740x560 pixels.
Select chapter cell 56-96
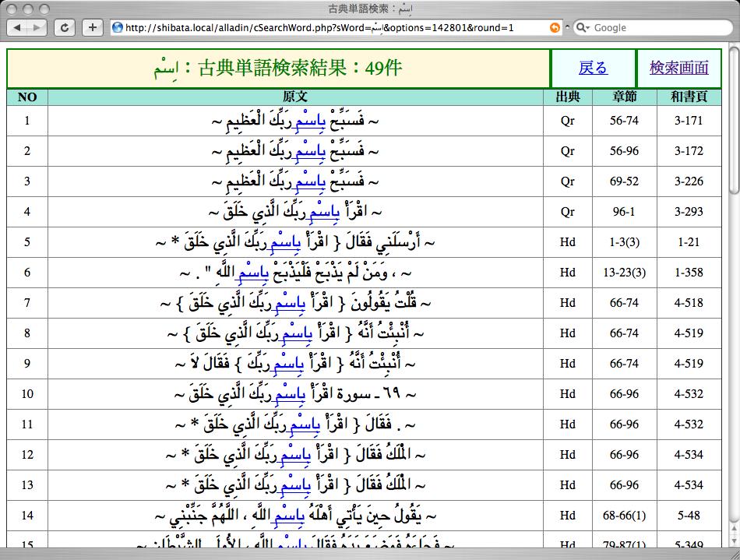point(625,151)
